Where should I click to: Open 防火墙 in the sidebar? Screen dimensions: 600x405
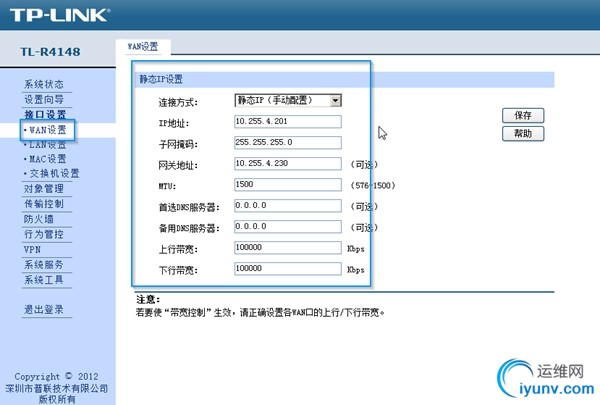click(x=39, y=219)
